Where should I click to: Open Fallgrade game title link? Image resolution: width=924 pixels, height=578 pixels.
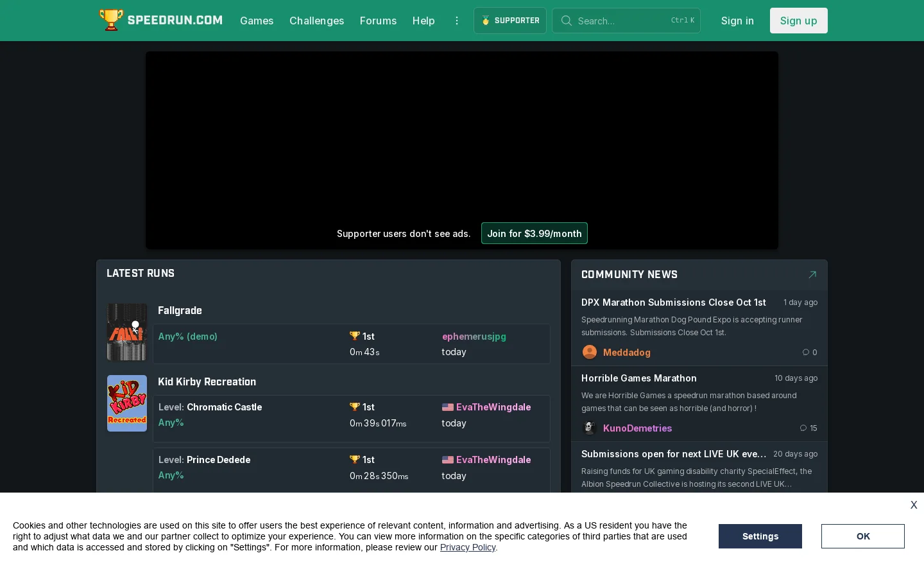click(x=180, y=310)
